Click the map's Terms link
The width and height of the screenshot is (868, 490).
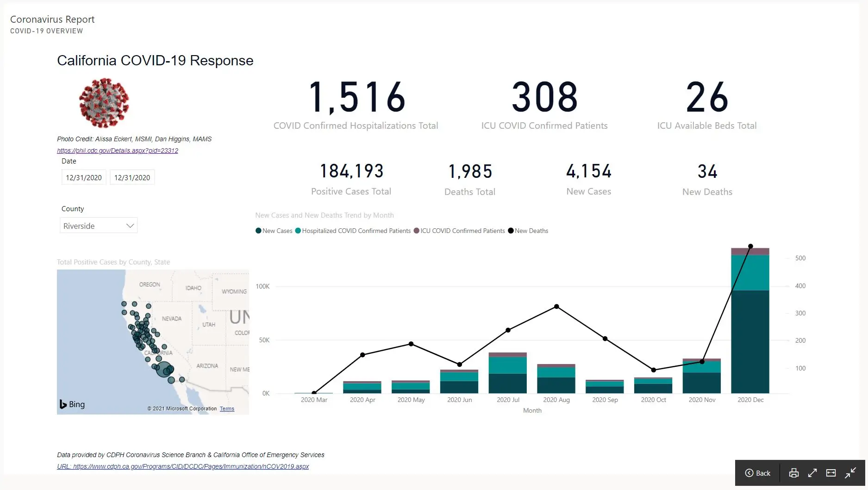click(x=227, y=408)
